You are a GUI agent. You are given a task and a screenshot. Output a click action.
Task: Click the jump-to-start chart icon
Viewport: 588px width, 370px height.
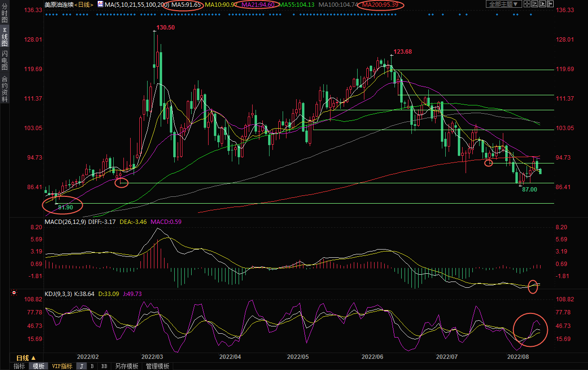535,4
